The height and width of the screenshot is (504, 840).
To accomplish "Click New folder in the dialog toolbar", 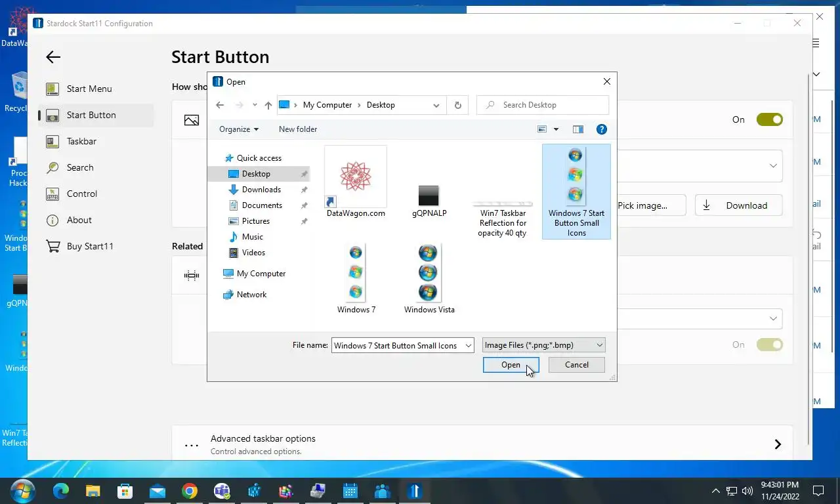I will pos(298,129).
